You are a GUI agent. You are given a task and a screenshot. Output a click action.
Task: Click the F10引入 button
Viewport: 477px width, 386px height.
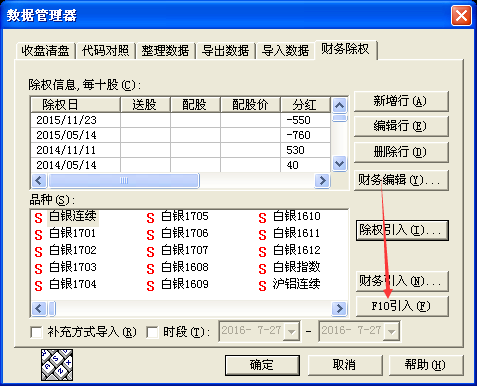point(402,306)
